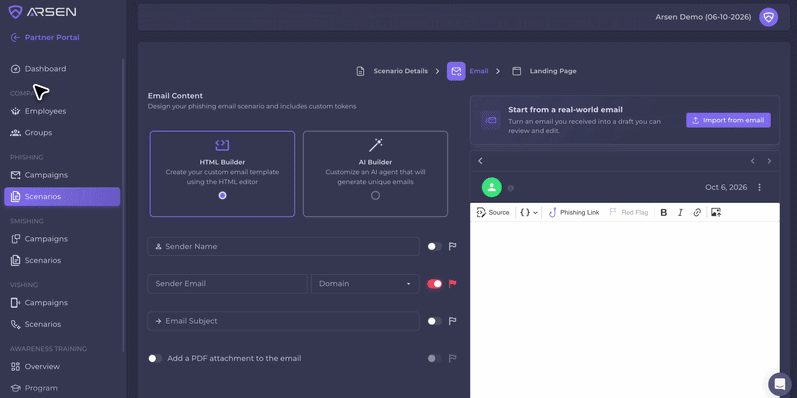Enable Add a PDF attachment switch
Viewport: 797px width, 398px height.
pyautogui.click(x=155, y=358)
